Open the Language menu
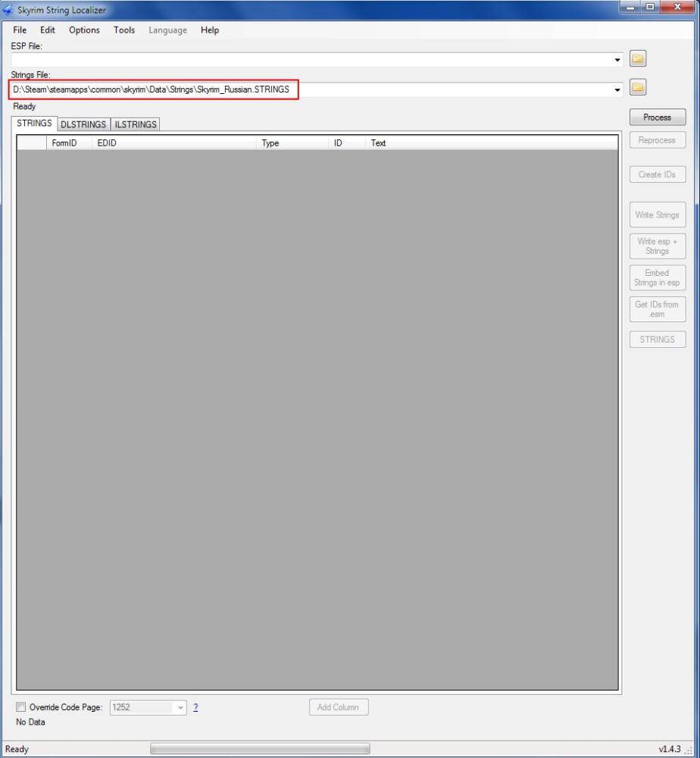The height and width of the screenshot is (758, 700). click(x=167, y=30)
